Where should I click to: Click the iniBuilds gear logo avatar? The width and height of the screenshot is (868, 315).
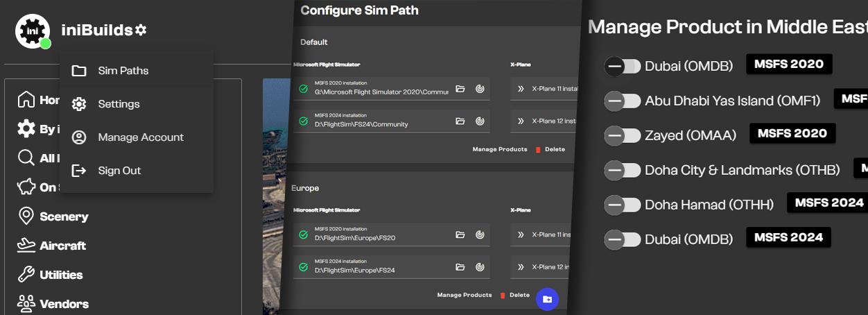pyautogui.click(x=32, y=31)
